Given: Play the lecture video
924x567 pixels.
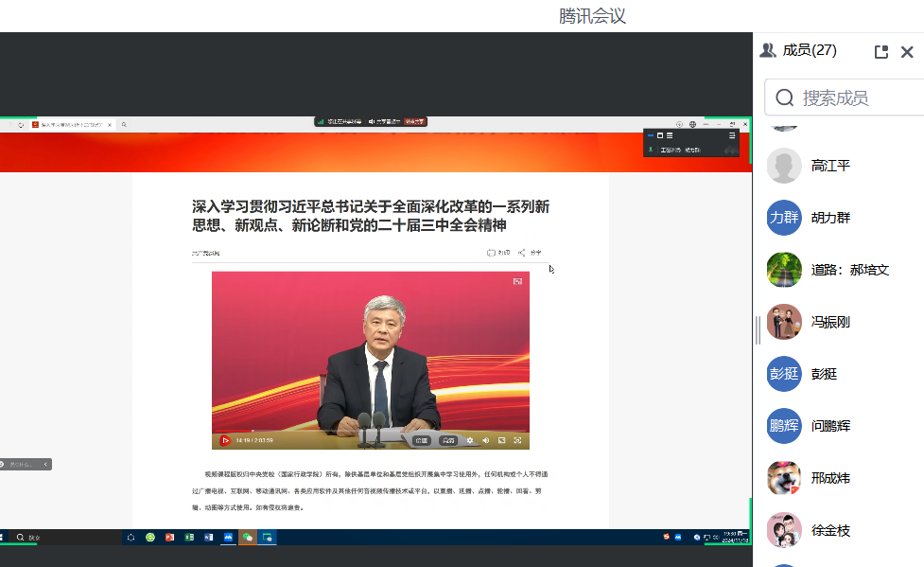Looking at the screenshot, I should (225, 440).
